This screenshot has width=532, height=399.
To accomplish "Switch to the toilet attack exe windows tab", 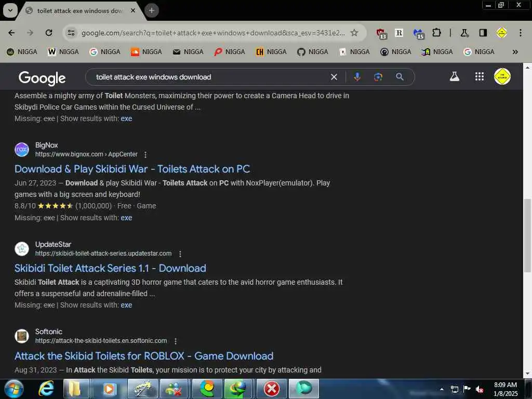I will pos(79,10).
